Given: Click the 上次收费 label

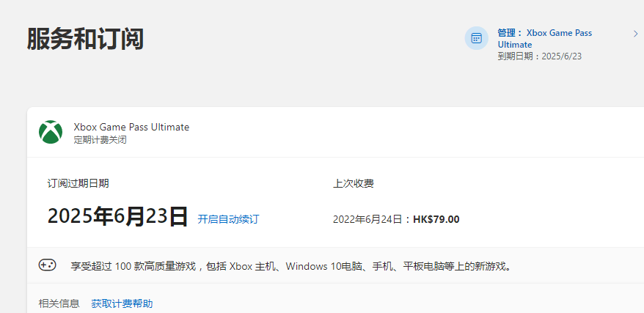Looking at the screenshot, I should coord(354,183).
